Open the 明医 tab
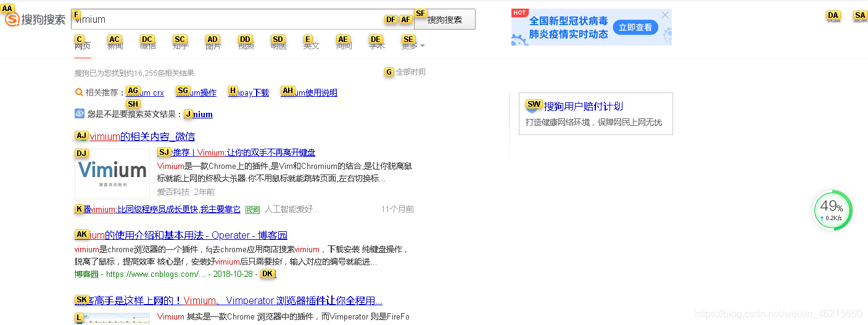This screenshot has height=325, width=868. 279,46
